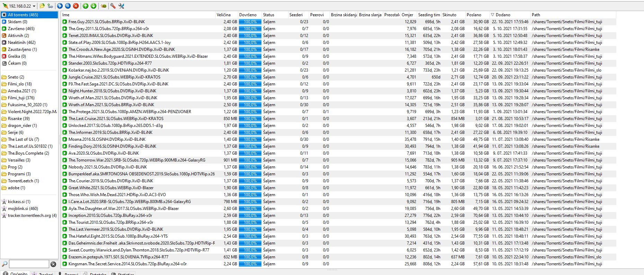This screenshot has width=644, height=275.
Task: Sort by the Omjer column header
Action: tap(409, 15)
